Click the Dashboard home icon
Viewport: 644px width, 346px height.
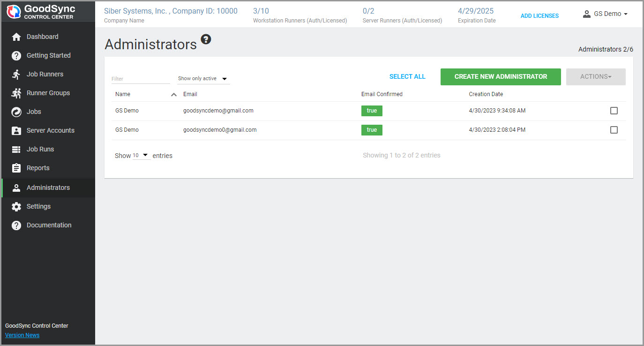coord(16,37)
